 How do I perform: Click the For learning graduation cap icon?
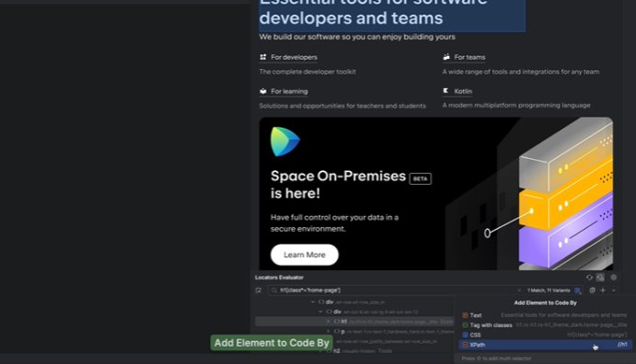click(x=263, y=91)
